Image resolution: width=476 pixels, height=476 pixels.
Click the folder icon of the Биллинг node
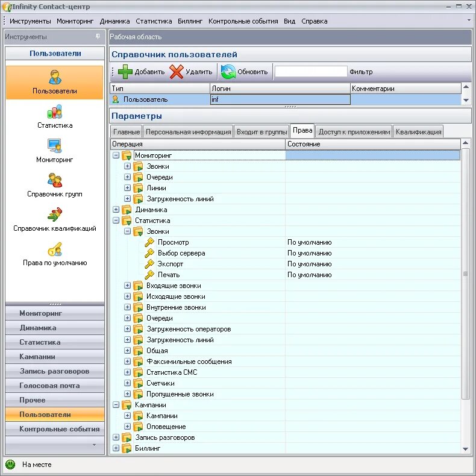tap(127, 448)
